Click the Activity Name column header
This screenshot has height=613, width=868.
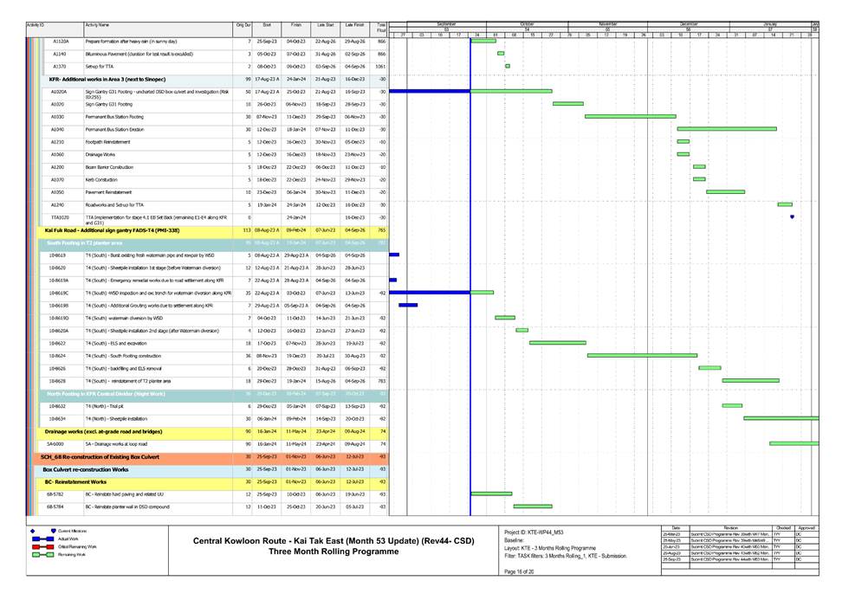[x=97, y=27]
